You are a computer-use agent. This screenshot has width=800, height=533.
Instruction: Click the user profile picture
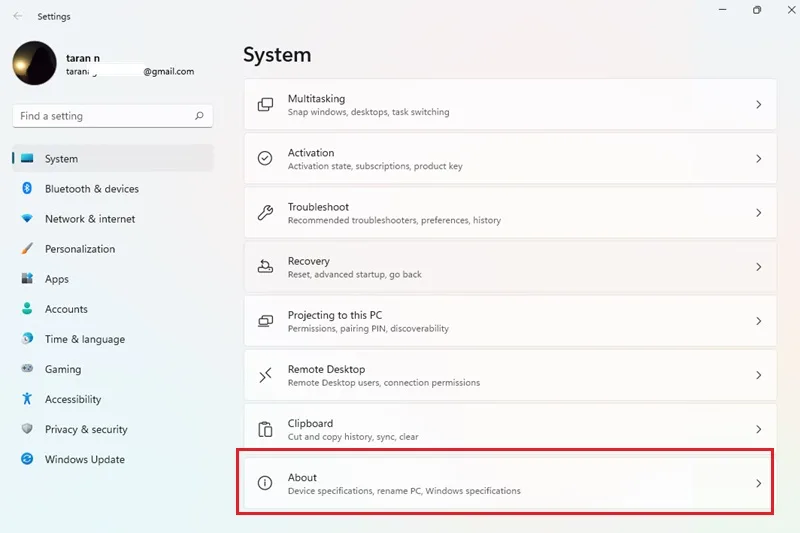click(34, 63)
